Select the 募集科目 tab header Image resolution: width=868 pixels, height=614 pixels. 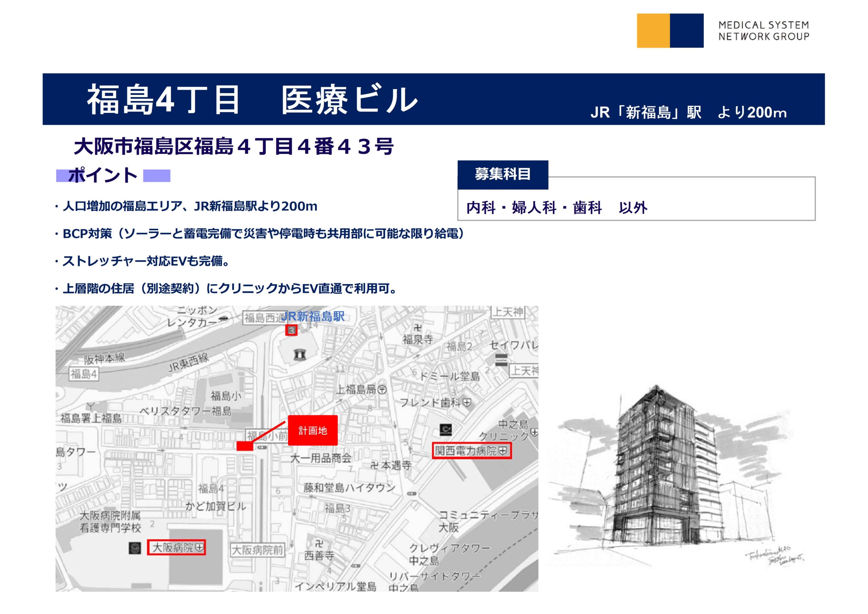502,174
